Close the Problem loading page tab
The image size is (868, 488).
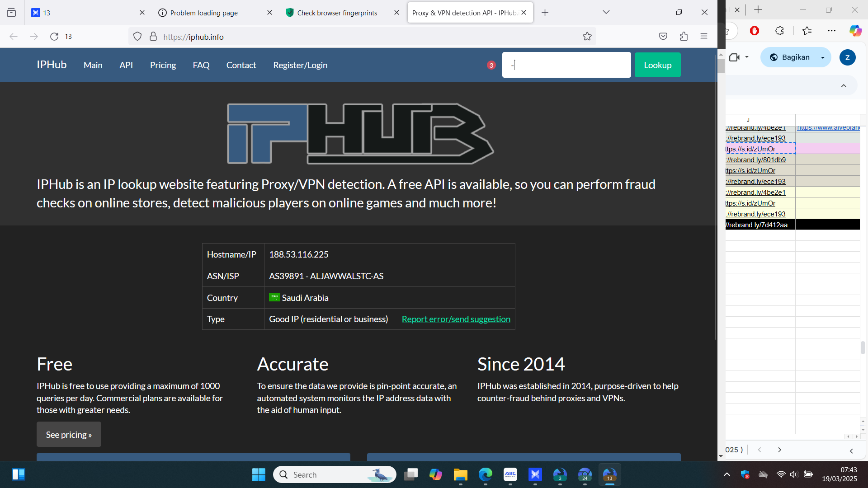(270, 13)
